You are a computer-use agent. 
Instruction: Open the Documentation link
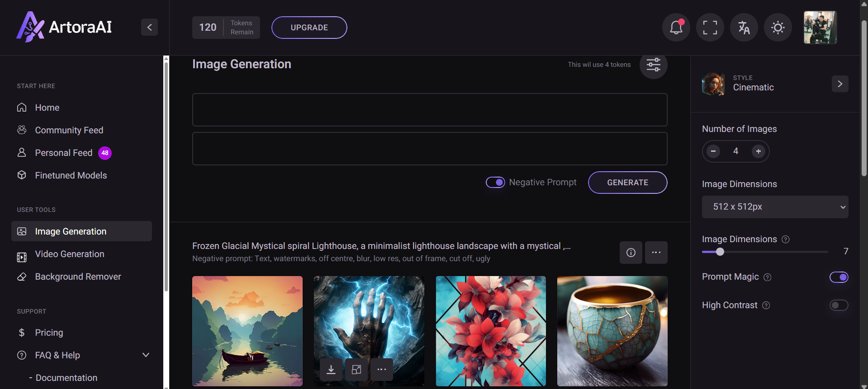[66, 378]
